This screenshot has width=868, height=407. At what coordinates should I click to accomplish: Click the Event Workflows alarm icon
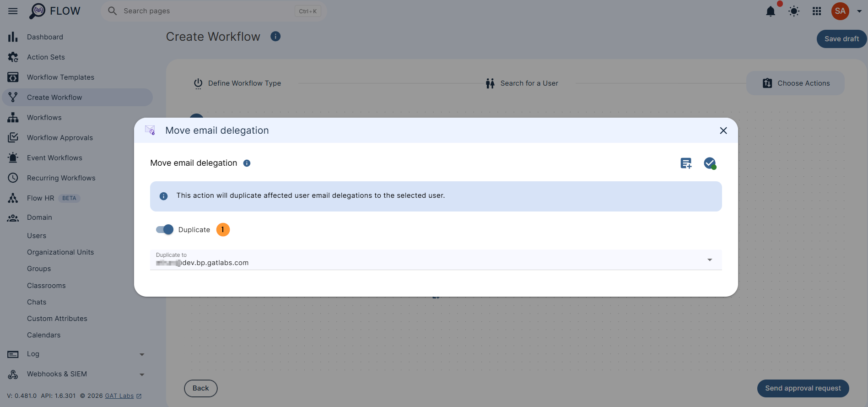[13, 158]
